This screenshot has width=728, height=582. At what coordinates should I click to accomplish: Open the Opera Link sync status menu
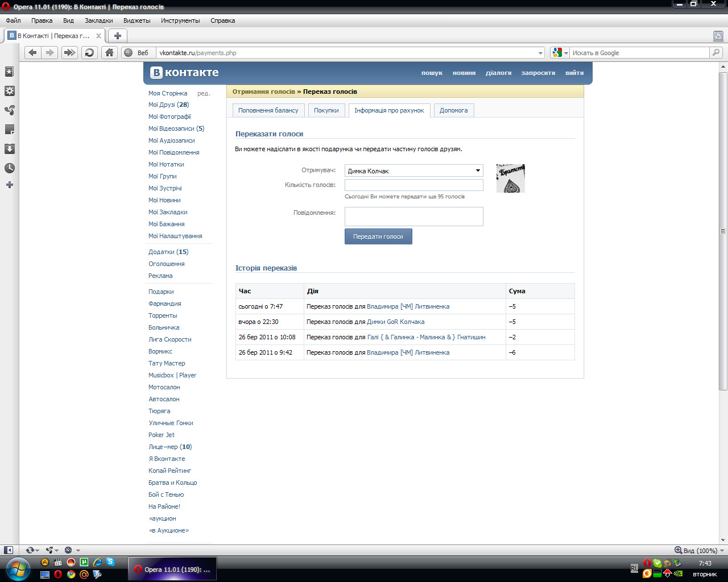coord(32,550)
